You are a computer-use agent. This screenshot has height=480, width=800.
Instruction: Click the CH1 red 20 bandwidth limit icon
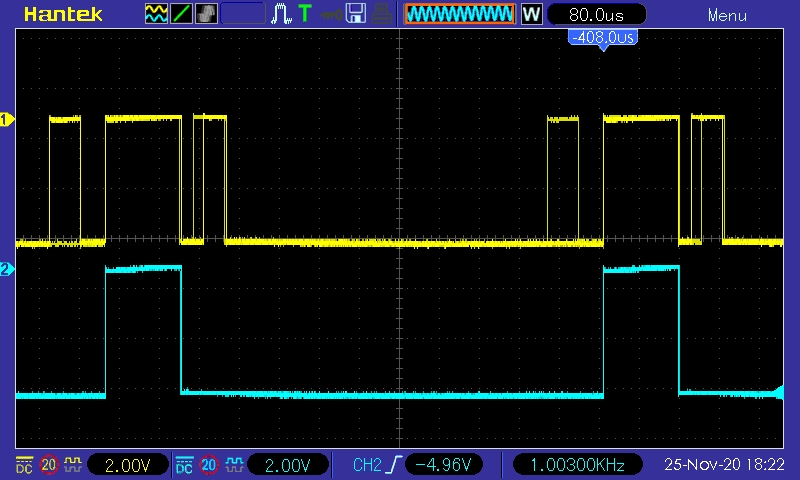coord(48,464)
